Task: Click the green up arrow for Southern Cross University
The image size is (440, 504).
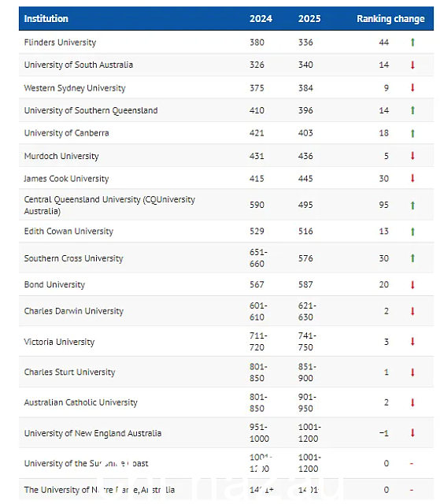Action: 412,258
